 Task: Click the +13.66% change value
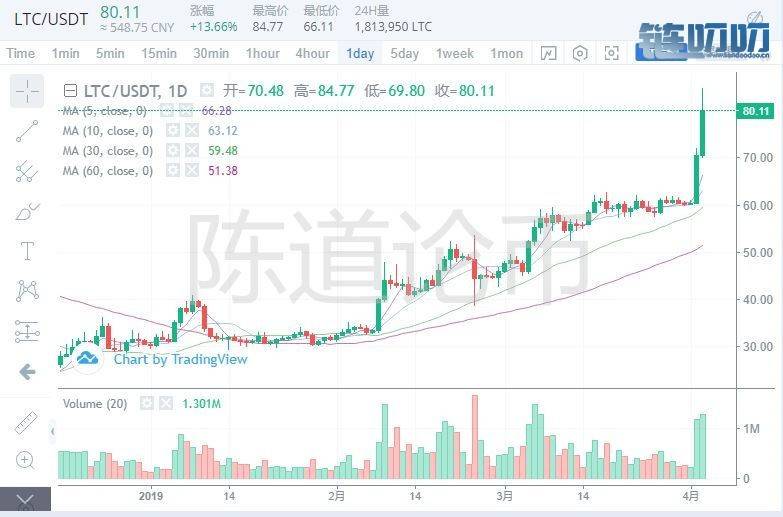pyautogui.click(x=213, y=27)
